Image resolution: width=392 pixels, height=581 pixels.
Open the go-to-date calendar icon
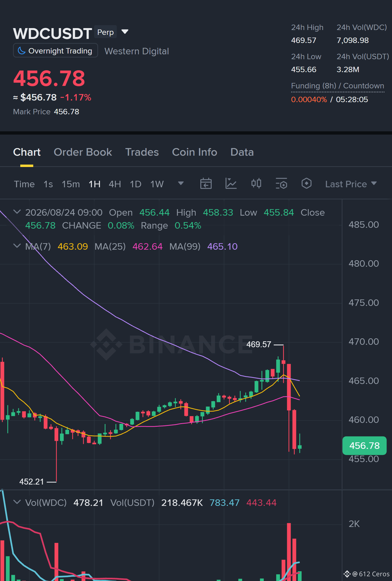coord(206,183)
